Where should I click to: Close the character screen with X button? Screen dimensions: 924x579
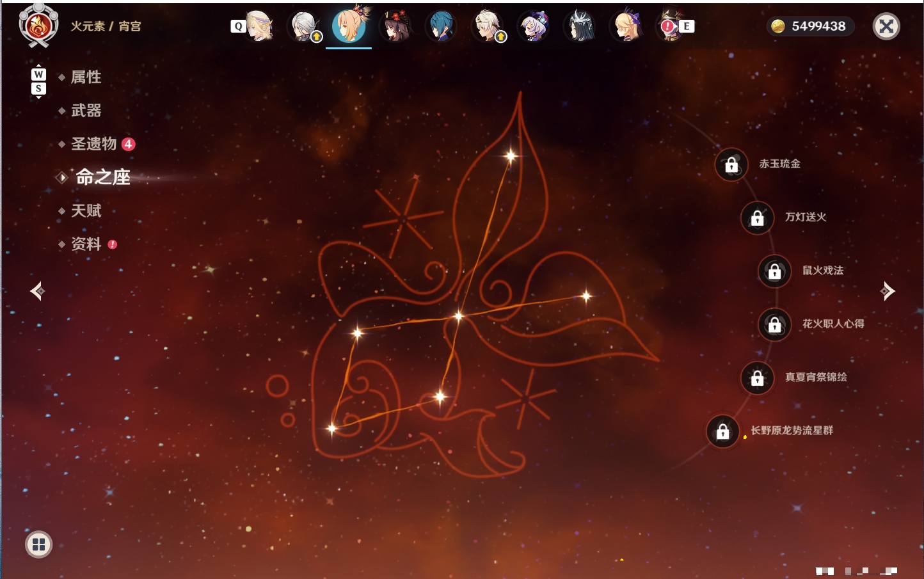886,26
